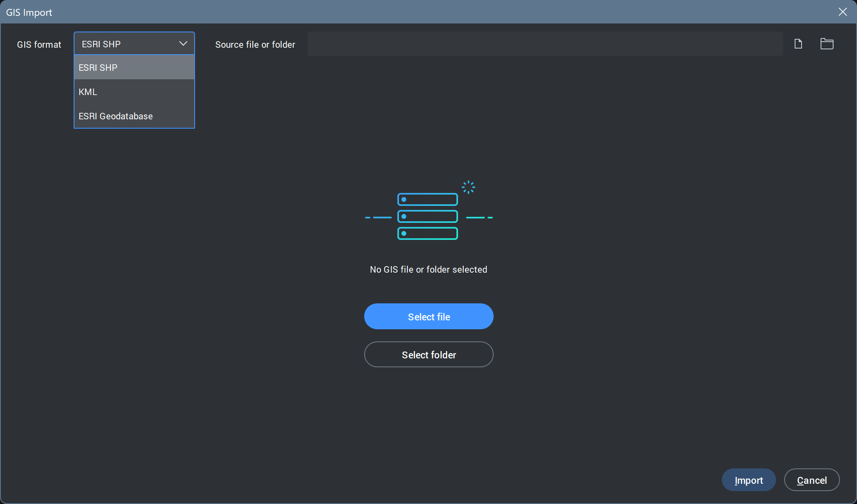Click the new-file icon beside source field
Viewport: 857px width, 504px height.
(798, 44)
